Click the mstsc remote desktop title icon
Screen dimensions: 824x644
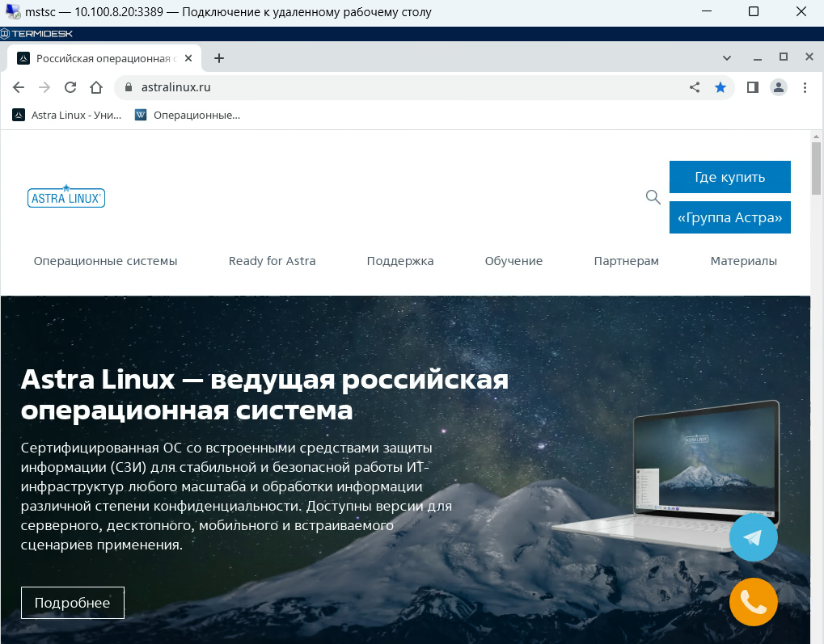pyautogui.click(x=13, y=11)
